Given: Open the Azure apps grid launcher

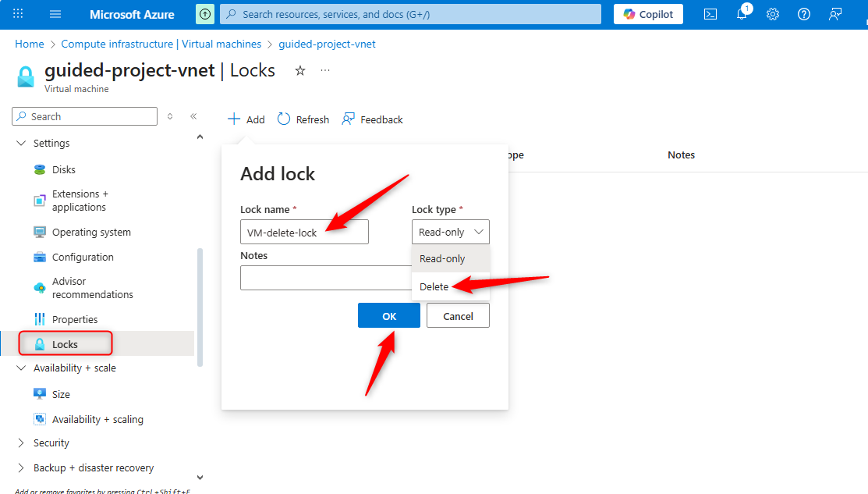Looking at the screenshot, I should pyautogui.click(x=18, y=14).
